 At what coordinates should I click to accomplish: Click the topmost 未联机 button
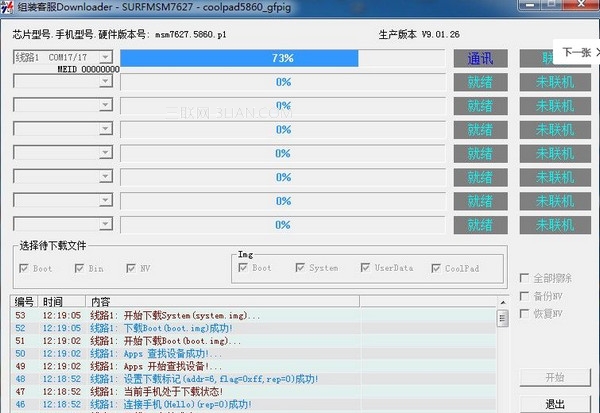pyautogui.click(x=555, y=82)
